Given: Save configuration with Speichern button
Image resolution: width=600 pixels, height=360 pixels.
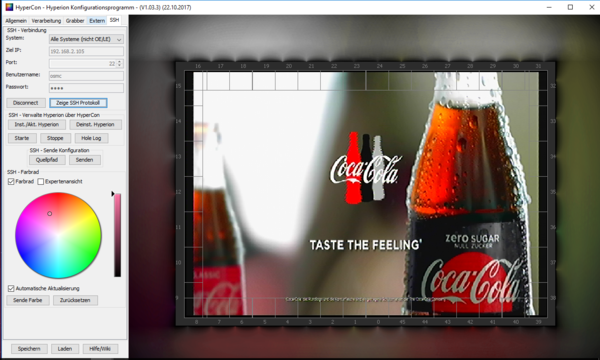Looking at the screenshot, I should [x=29, y=349].
